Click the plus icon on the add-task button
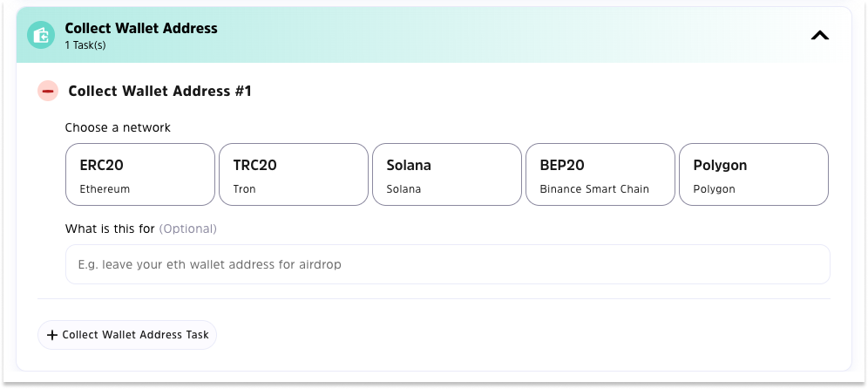 [x=52, y=335]
